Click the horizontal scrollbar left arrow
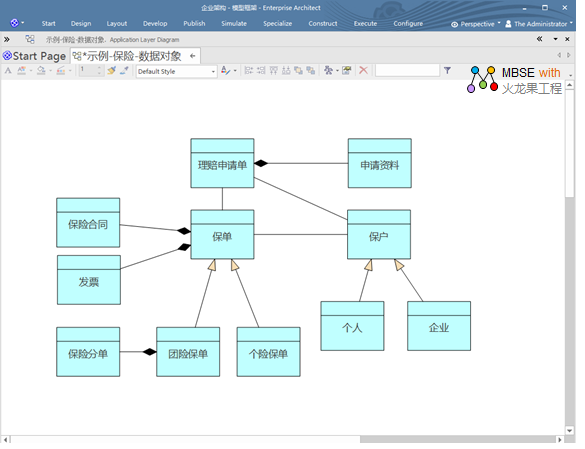585x449 pixels. 5,440
